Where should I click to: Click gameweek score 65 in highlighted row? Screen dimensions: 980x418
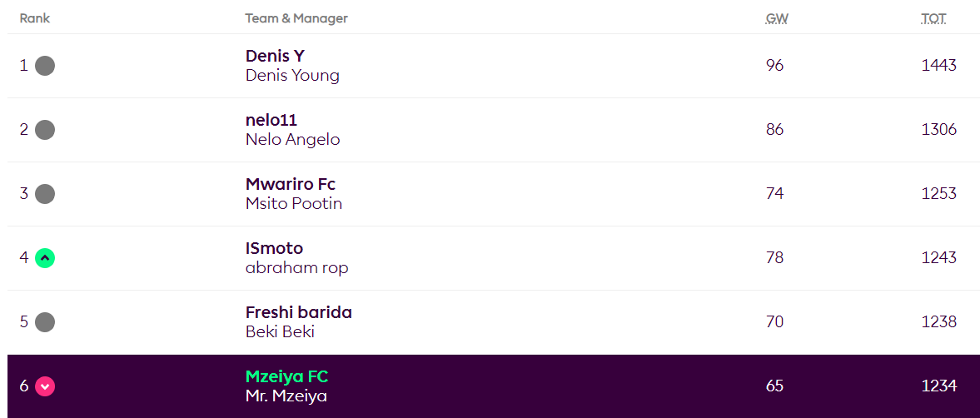[774, 386]
